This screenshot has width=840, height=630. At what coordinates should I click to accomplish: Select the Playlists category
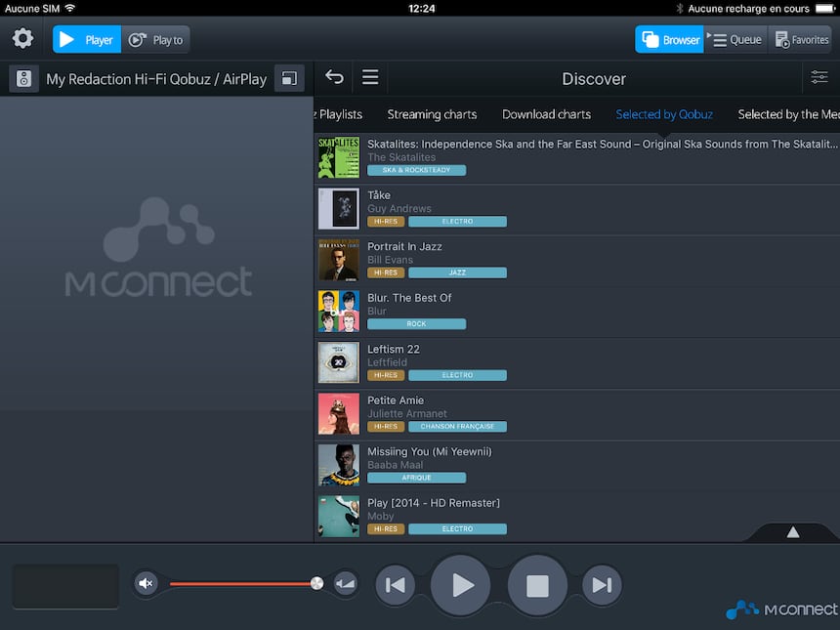339,114
